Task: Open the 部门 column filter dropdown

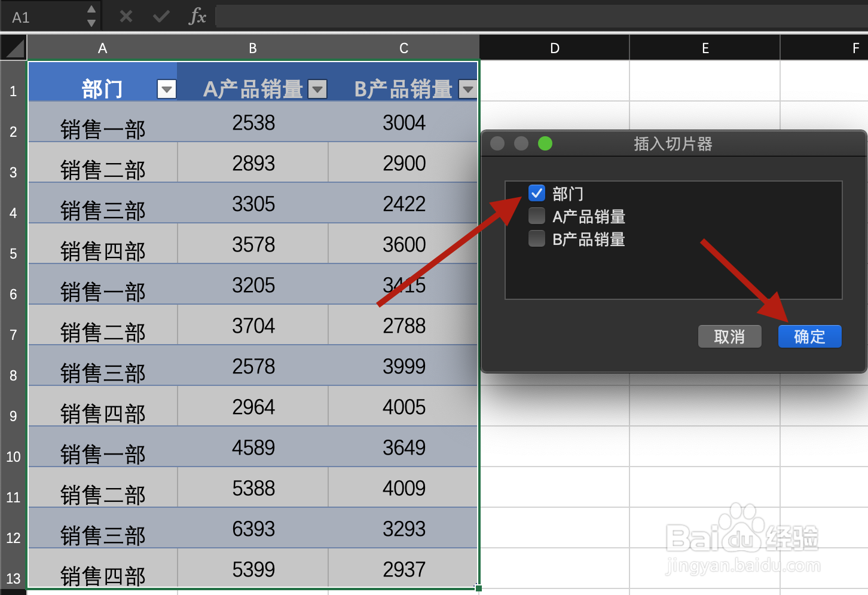Action: [167, 90]
